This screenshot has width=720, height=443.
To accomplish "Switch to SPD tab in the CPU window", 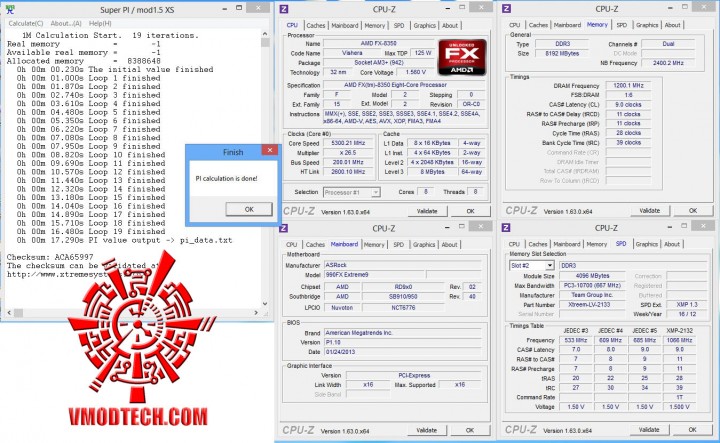I will pos(399,26).
